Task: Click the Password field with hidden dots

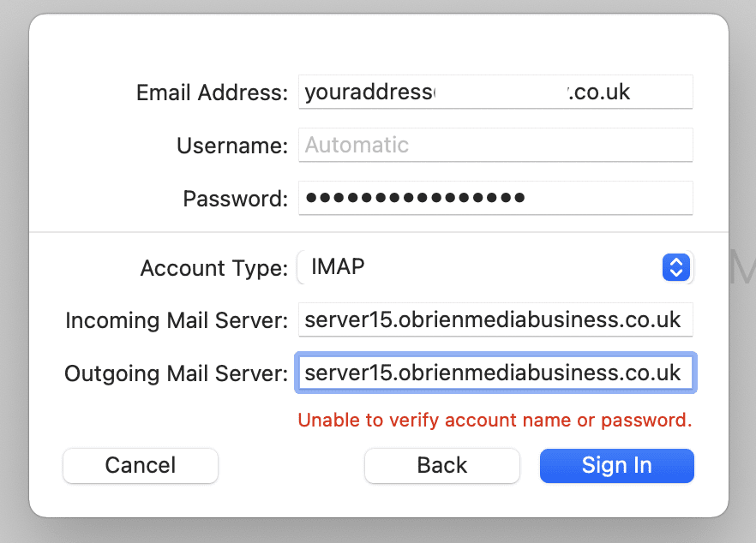Action: [495, 199]
